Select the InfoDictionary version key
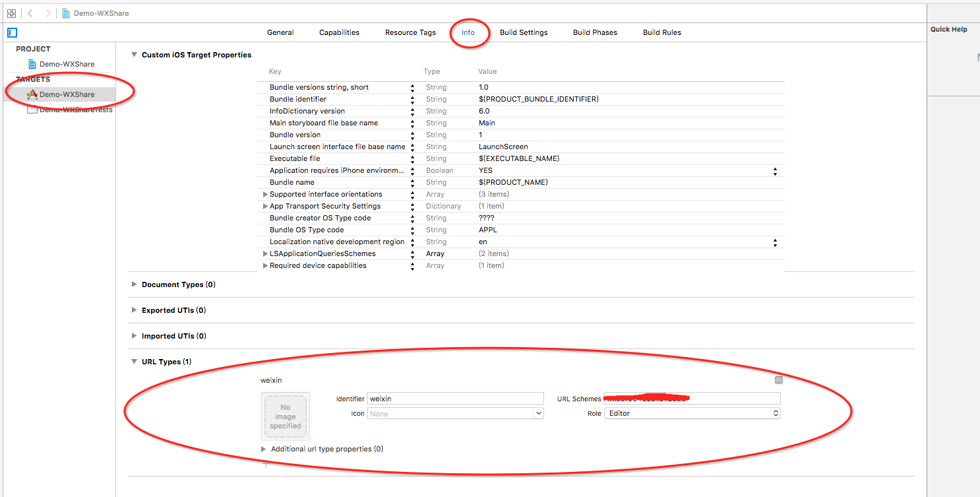Image resolution: width=980 pixels, height=497 pixels. (307, 111)
